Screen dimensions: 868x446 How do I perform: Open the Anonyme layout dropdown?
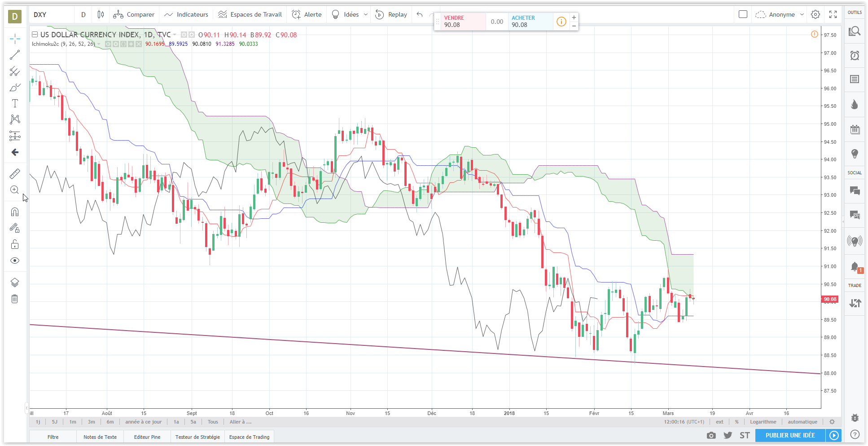pos(780,14)
